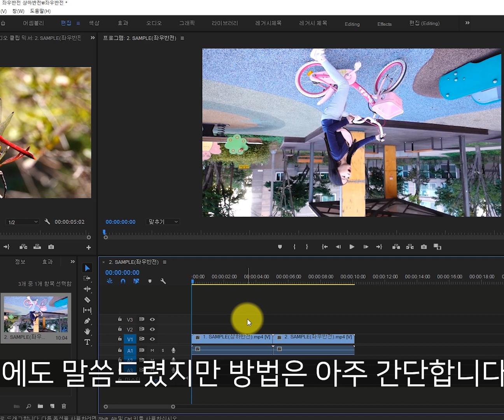Hide the V2 track with its eye toggle
This screenshot has width=504, height=420.
[152, 329]
